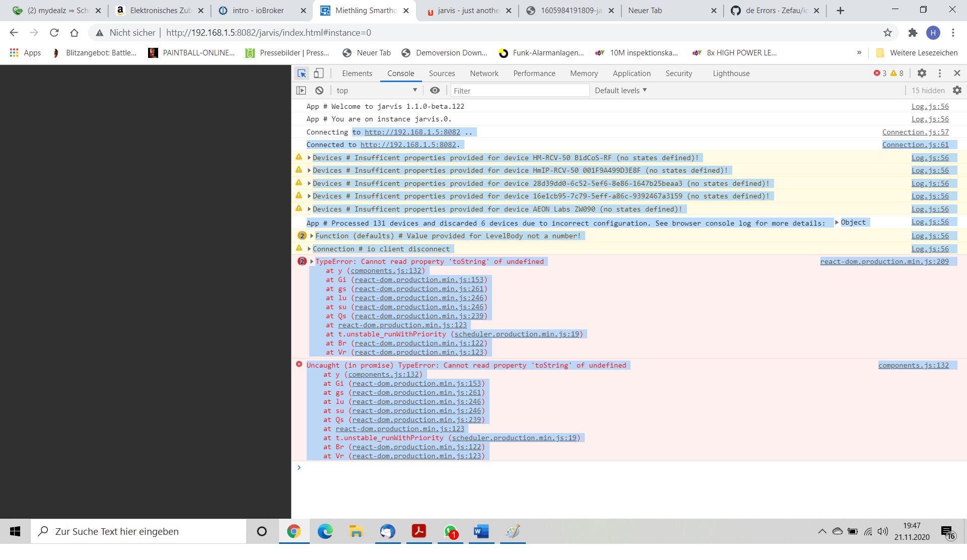Open the Apps bookmark shortcut

(25, 53)
